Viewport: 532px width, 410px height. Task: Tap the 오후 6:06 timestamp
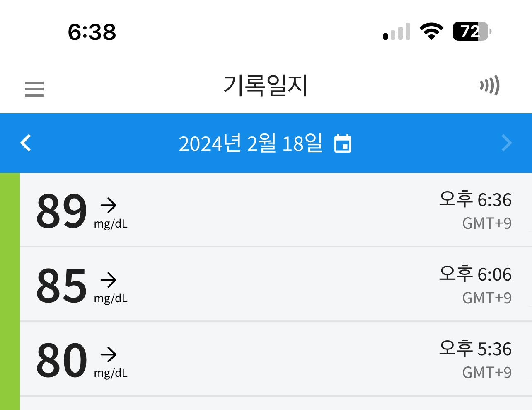click(475, 274)
